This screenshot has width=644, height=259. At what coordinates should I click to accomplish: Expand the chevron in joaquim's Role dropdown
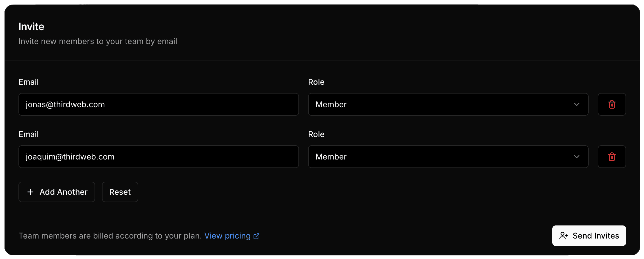(576, 157)
